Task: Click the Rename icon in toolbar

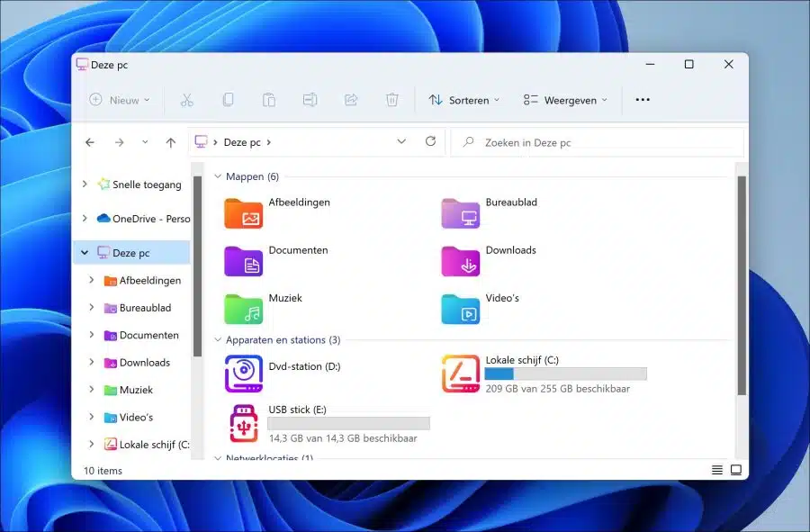Action: 310,100
